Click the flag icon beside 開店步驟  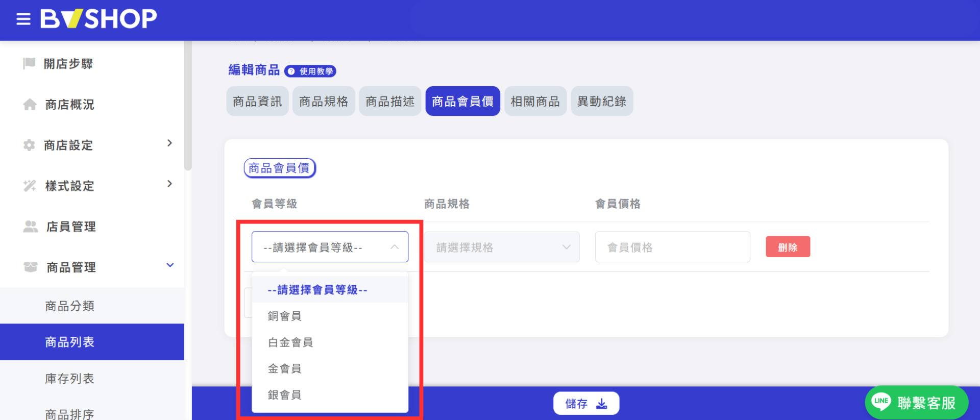click(29, 63)
